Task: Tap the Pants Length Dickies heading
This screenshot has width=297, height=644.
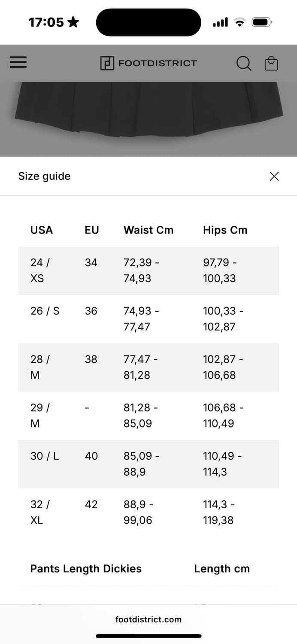Action: pyautogui.click(x=86, y=568)
